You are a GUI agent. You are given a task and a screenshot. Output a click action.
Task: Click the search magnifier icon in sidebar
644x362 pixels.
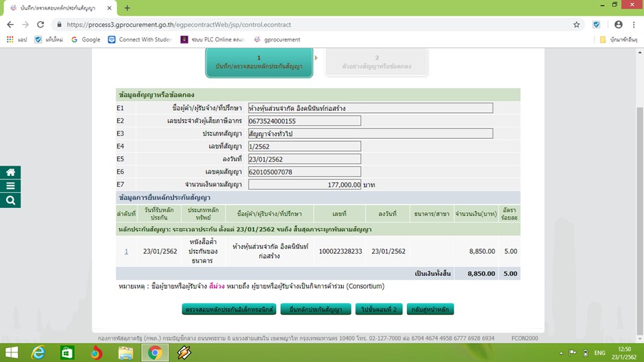(10, 201)
